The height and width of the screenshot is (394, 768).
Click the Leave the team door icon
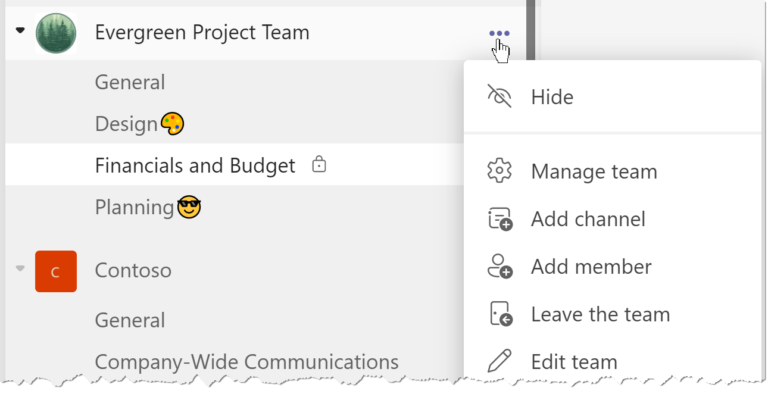pyautogui.click(x=501, y=314)
